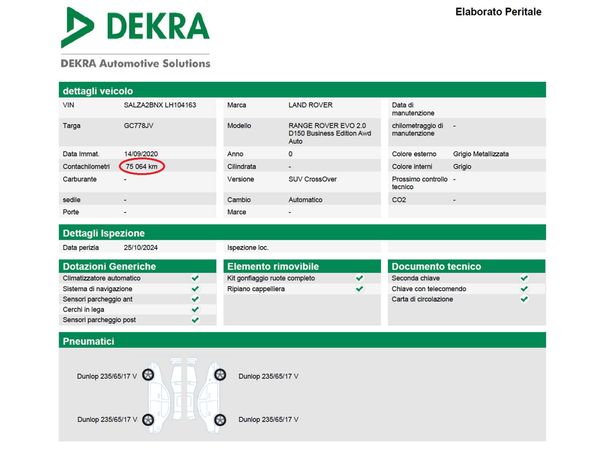Click the 'Elemento rimovibile' header
This screenshot has height=455, width=607.
tap(302, 266)
